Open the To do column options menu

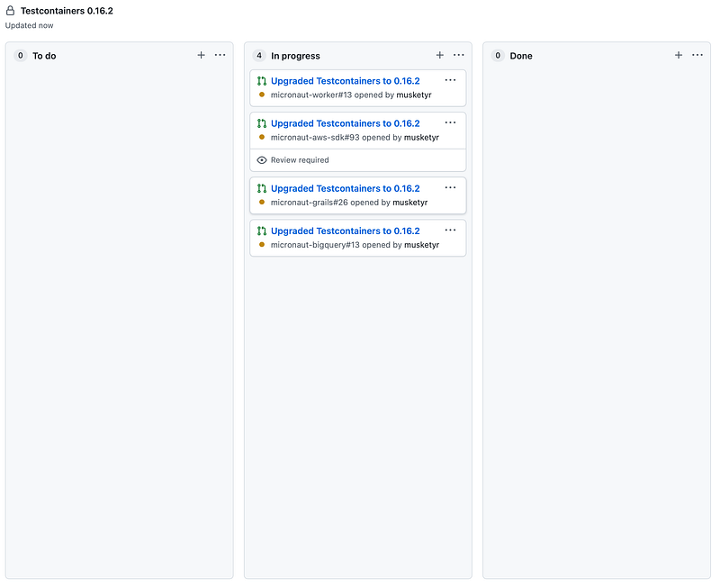[x=220, y=55]
